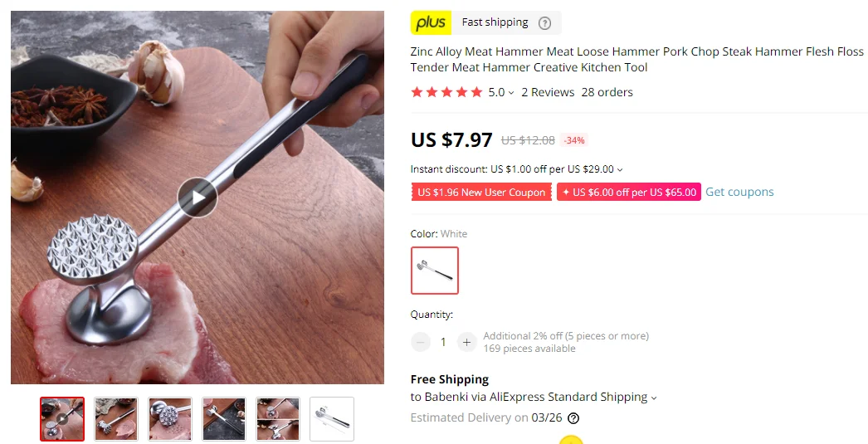Expand the Instant discount details chevron

(x=620, y=170)
